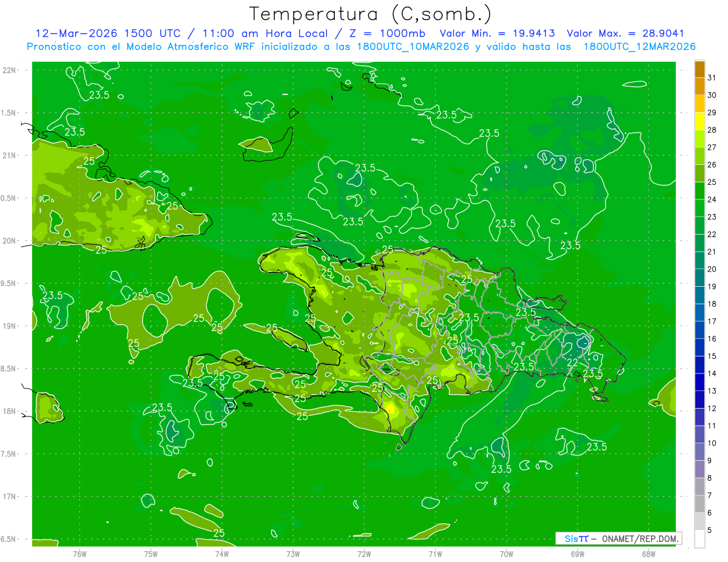Click the 'Valor Min. = 19.9413' readout

[497, 33]
